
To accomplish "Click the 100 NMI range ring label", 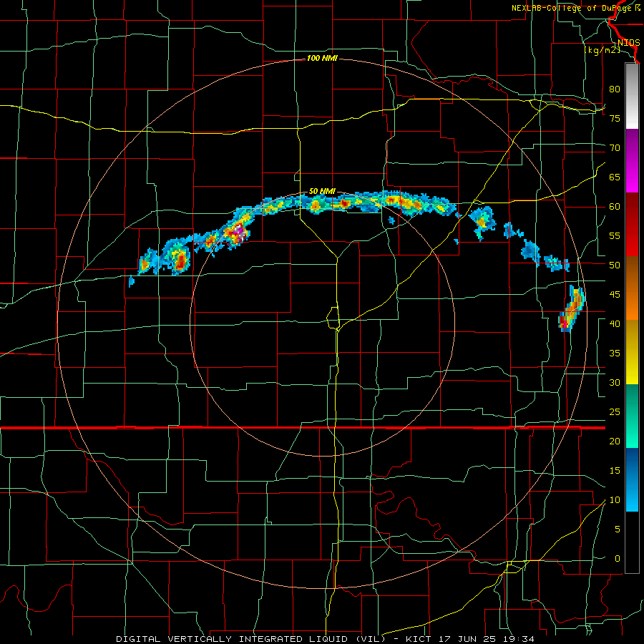I will [322, 59].
